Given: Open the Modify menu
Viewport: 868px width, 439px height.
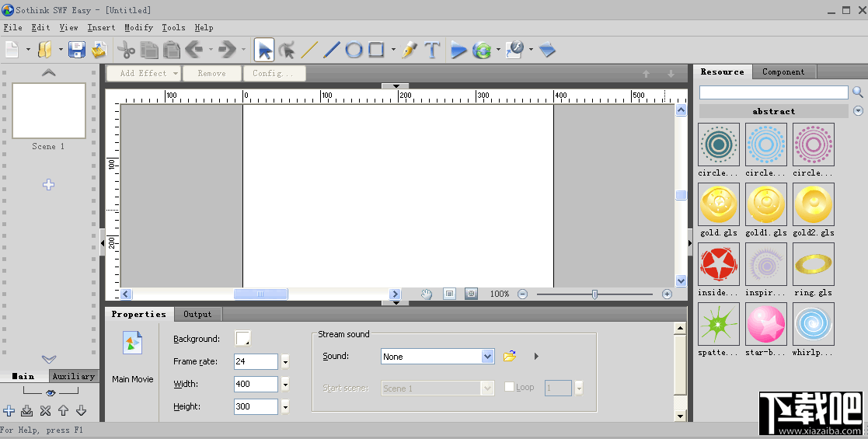Looking at the screenshot, I should 138,27.
